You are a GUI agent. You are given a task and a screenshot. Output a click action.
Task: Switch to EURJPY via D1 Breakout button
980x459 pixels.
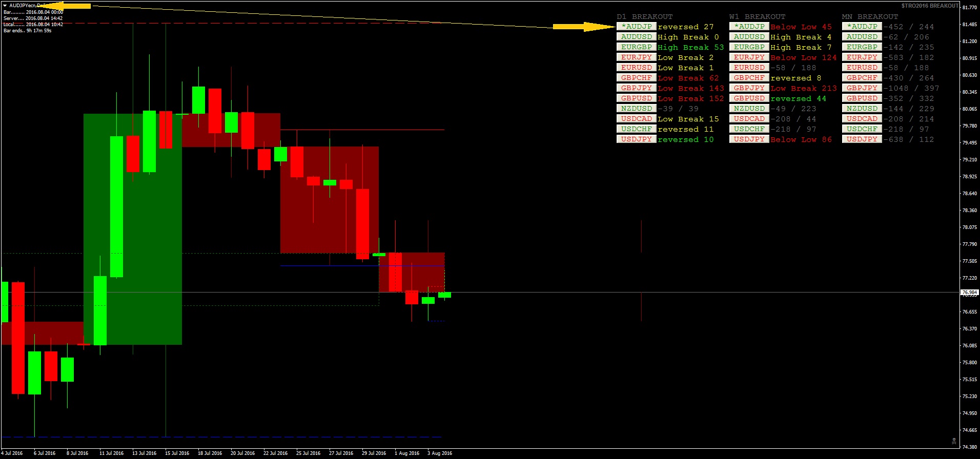click(x=636, y=57)
